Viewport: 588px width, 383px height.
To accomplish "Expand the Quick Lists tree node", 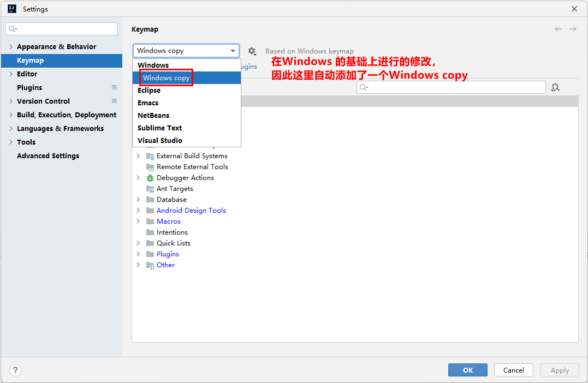I will tap(138, 243).
